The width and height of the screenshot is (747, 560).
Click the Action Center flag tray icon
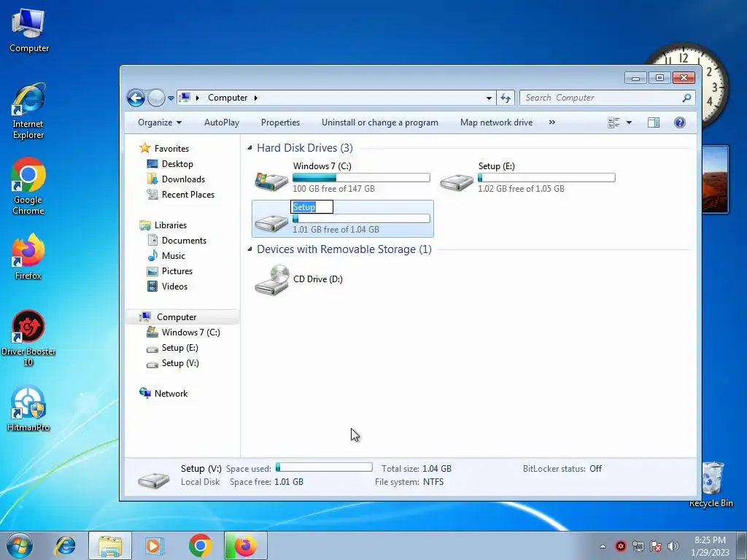click(656, 546)
